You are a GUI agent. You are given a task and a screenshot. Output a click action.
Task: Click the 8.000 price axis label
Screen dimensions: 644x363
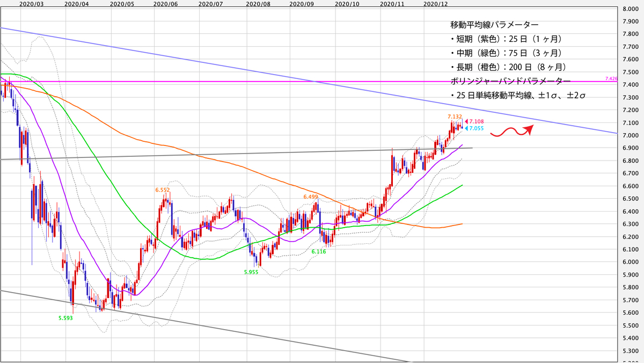[631, 9]
